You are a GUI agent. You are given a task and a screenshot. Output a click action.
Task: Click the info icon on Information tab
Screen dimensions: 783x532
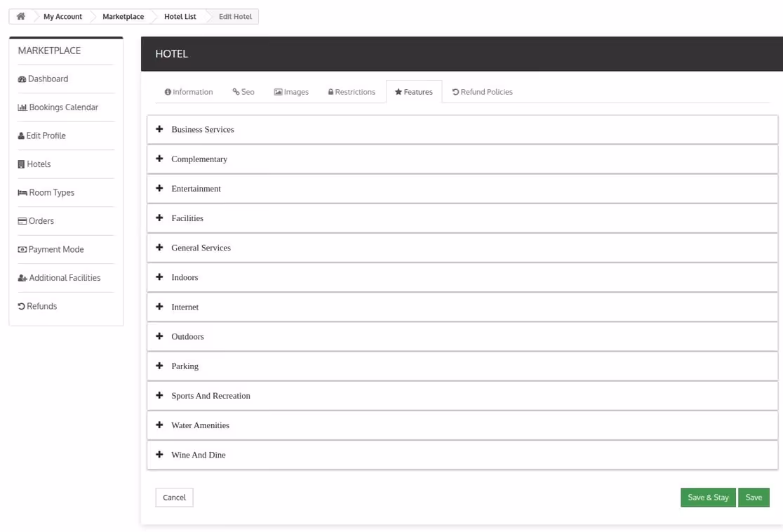coord(168,92)
